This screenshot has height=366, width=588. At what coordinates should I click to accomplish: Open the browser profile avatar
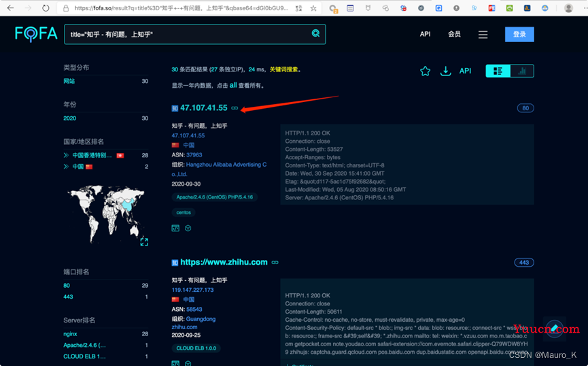pos(568,8)
